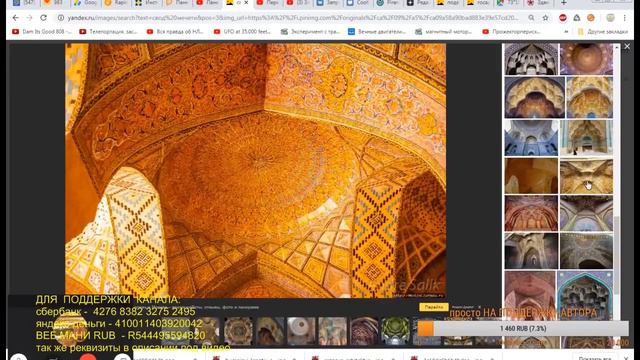Click the yellow 'Перейти' button
Screen dimensions: 640x360
point(433,307)
